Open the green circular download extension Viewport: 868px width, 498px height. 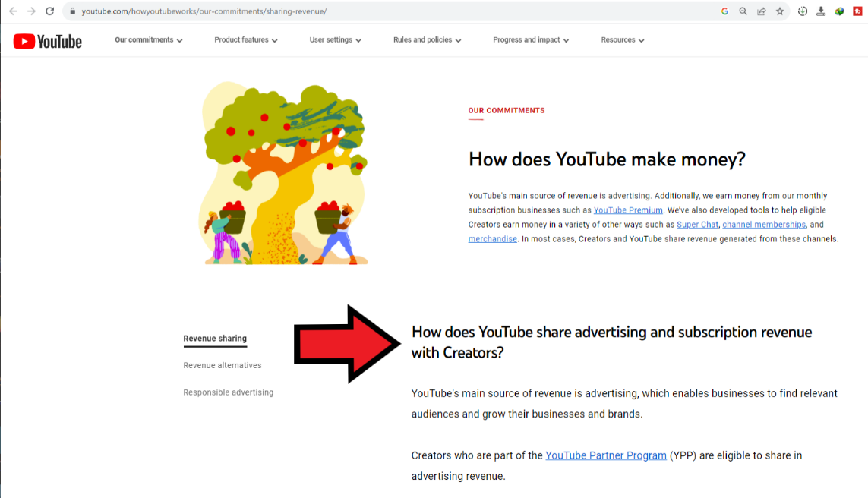click(802, 11)
